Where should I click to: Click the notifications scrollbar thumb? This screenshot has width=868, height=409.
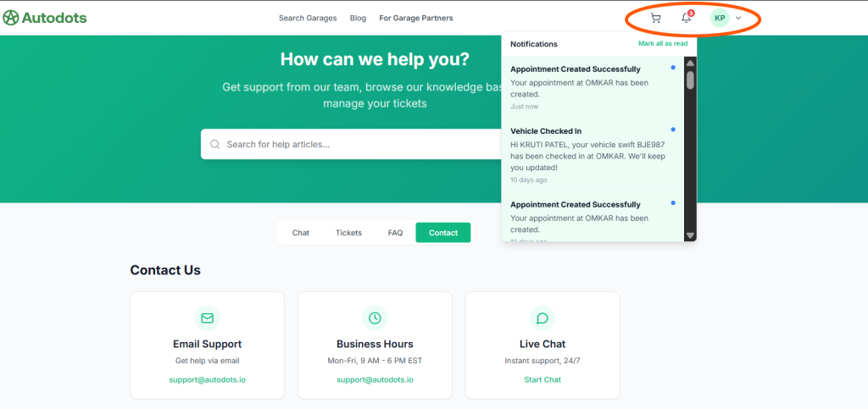690,80
